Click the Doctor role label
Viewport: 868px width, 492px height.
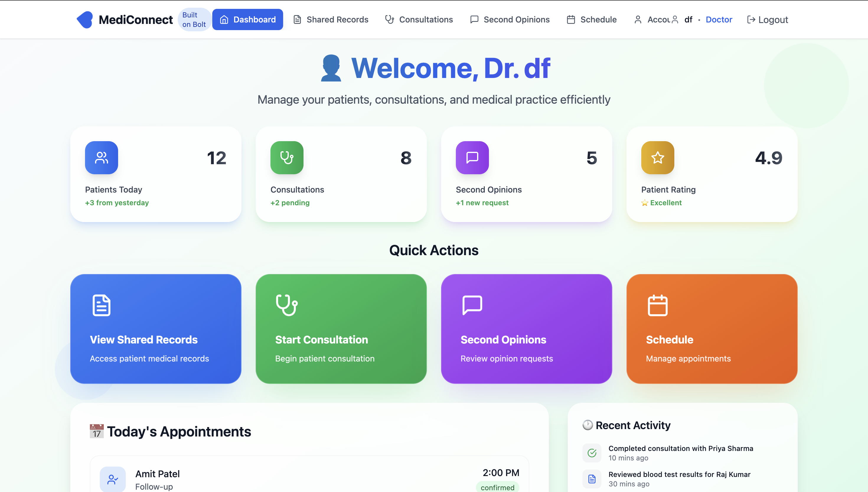coord(719,19)
